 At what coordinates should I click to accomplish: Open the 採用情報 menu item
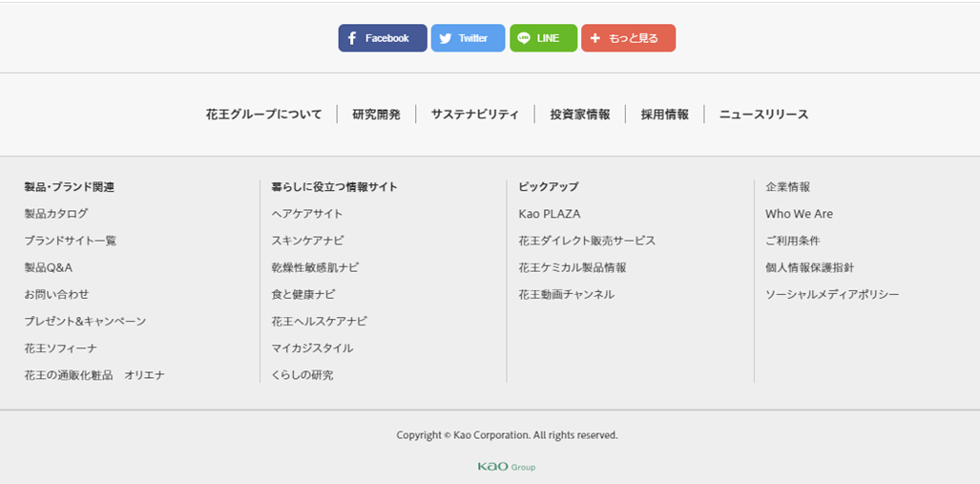click(664, 115)
